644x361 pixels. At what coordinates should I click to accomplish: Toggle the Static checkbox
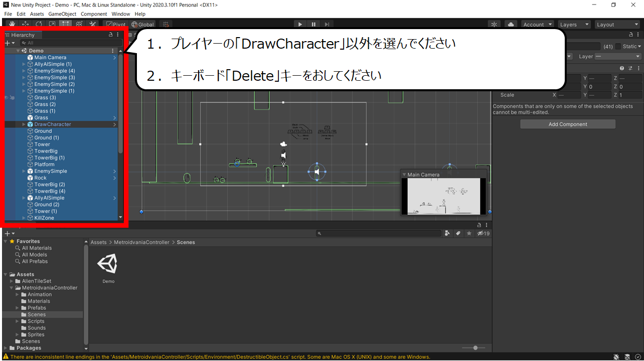(618, 46)
